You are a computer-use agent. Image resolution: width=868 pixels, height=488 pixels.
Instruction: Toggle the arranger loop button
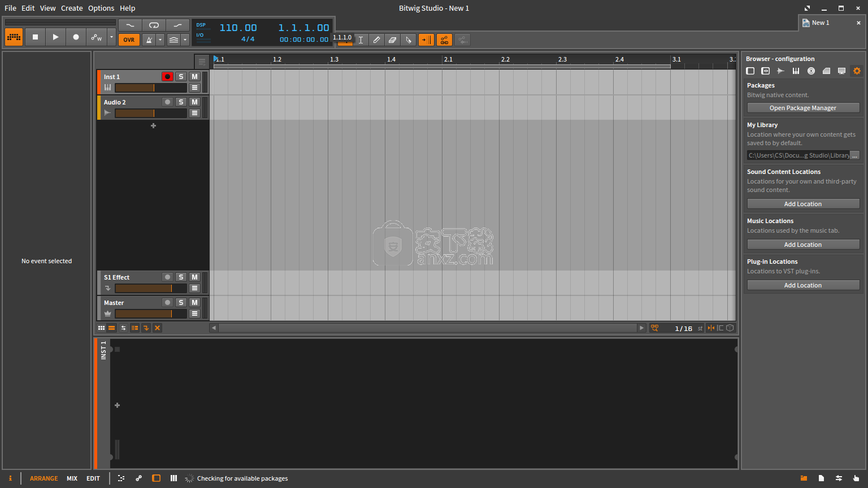point(154,25)
